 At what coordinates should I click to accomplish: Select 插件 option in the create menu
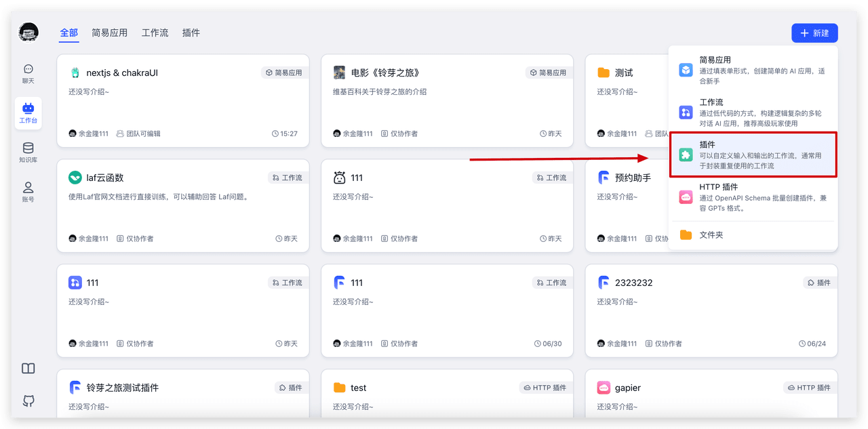coord(753,155)
